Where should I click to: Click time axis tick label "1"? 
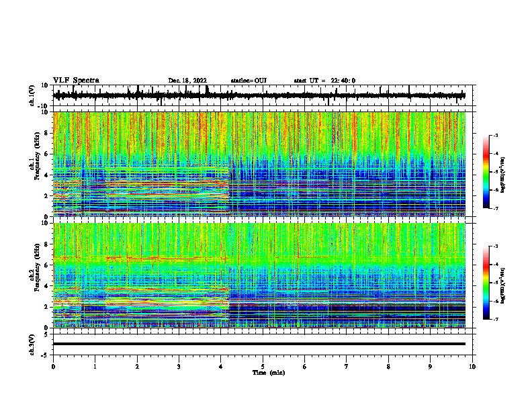(95, 367)
